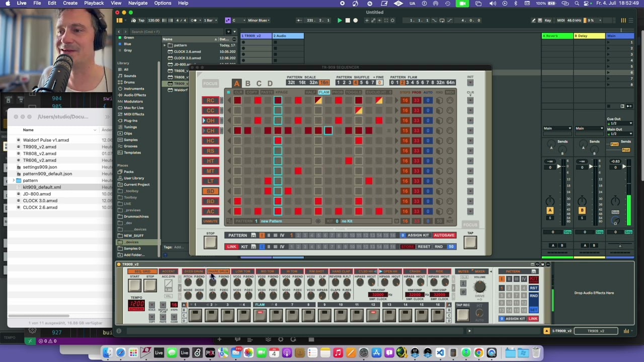Open the Main Cue Out 1/2 dropdown
The width and height of the screenshot is (644, 362).
pos(620,124)
